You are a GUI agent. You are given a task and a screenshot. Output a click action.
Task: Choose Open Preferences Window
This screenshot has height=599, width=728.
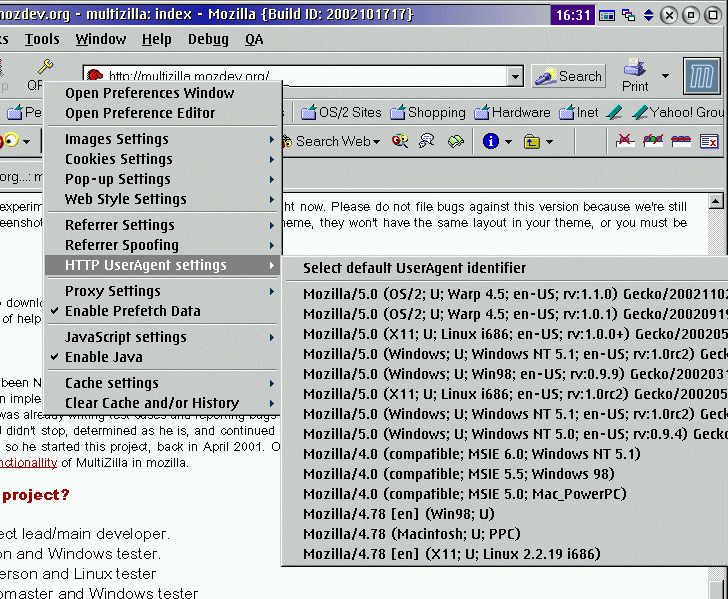click(163, 93)
